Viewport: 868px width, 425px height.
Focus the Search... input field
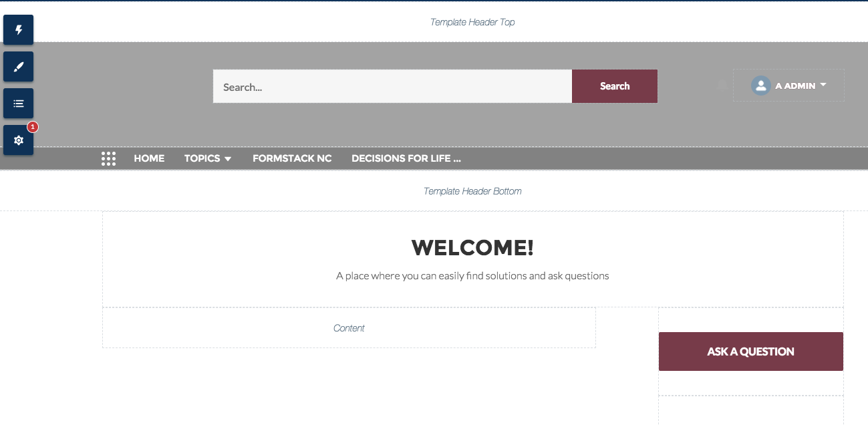[x=392, y=87]
